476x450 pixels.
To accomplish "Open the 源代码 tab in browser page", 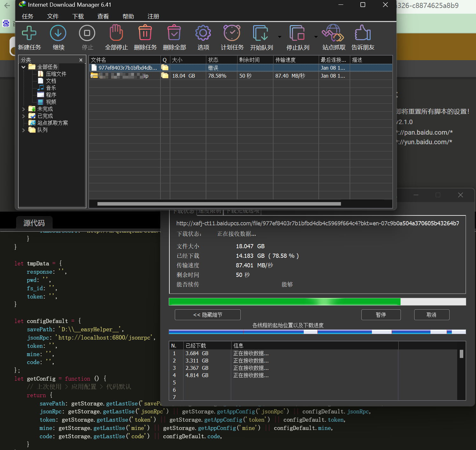I will [x=34, y=223].
